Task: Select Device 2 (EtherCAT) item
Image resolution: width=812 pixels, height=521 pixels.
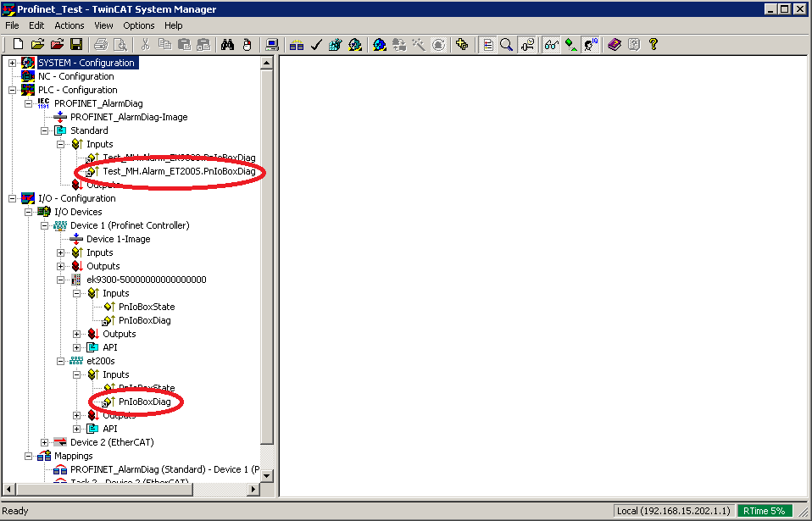Action: [112, 442]
